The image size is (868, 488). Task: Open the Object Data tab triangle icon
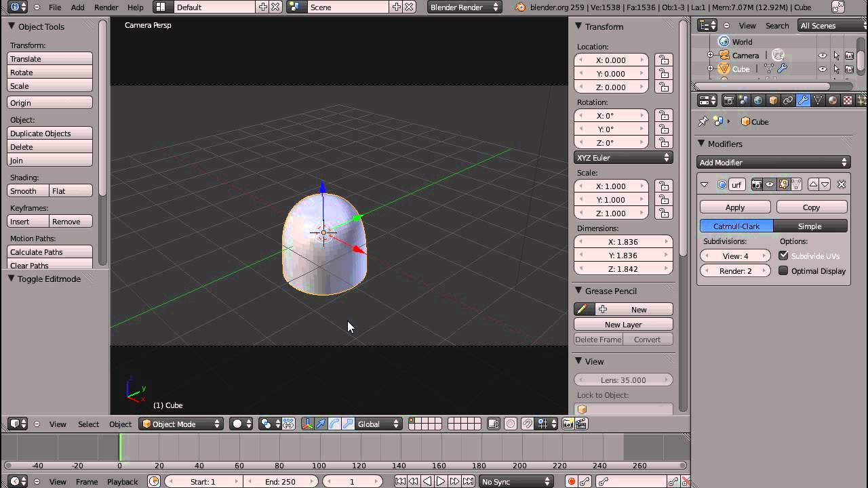pyautogui.click(x=818, y=100)
